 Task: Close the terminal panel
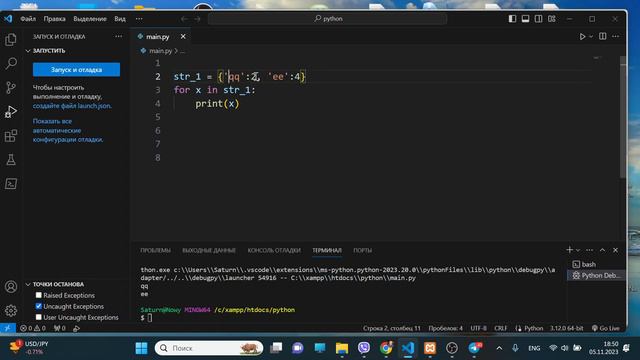coord(616,250)
